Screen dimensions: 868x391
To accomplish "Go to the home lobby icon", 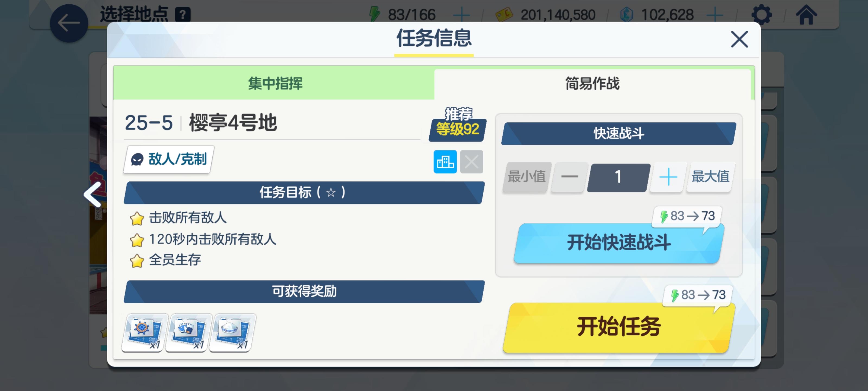I will pos(806,15).
